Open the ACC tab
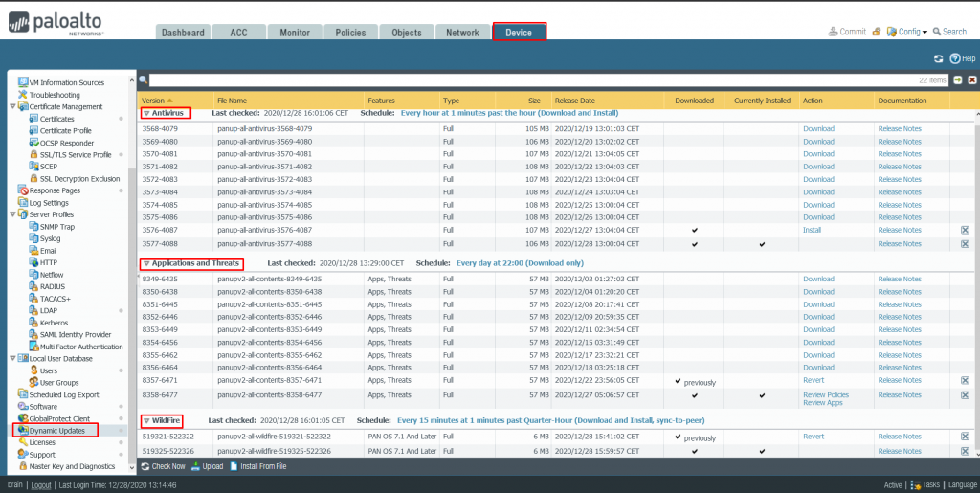Screen dimensions: 980x493 (238, 33)
